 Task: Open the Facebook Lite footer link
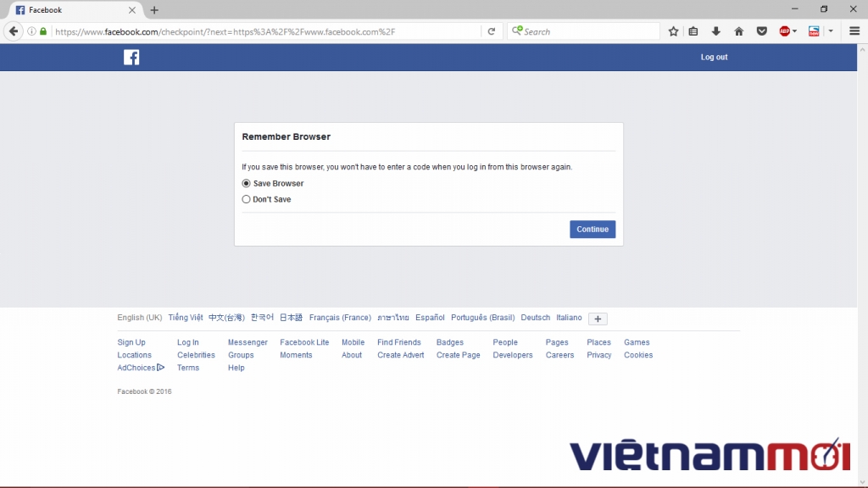(304, 342)
